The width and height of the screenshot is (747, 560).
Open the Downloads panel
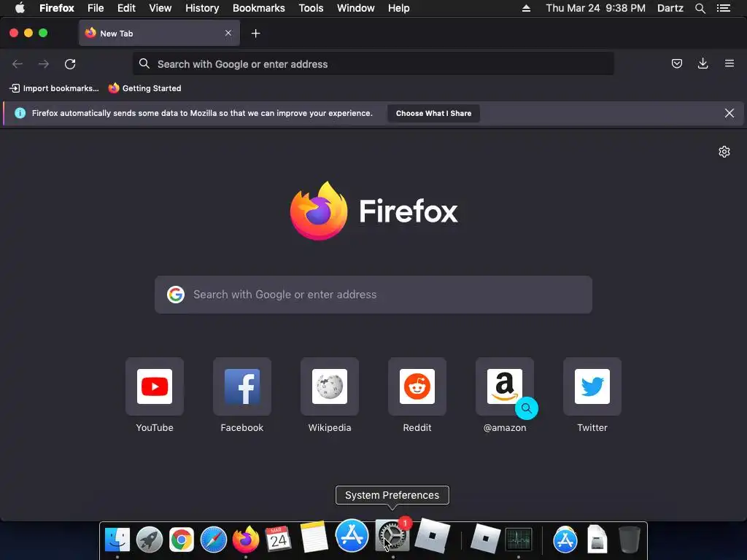point(703,63)
